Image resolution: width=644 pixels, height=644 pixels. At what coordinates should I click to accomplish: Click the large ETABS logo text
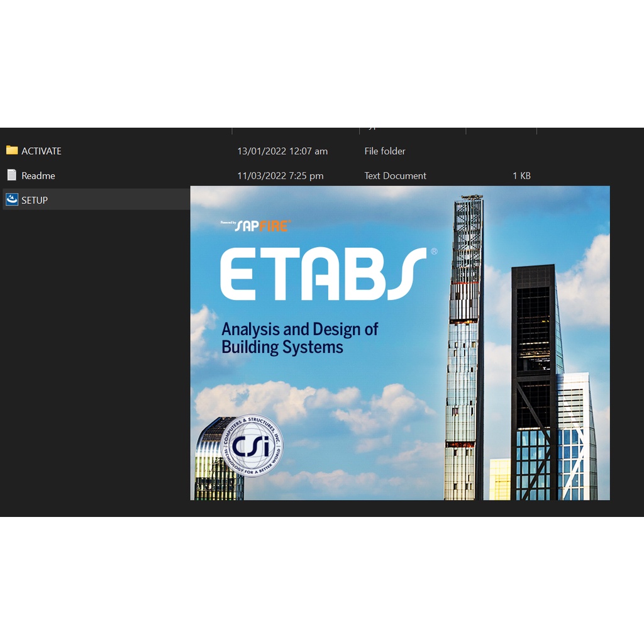pyautogui.click(x=323, y=275)
